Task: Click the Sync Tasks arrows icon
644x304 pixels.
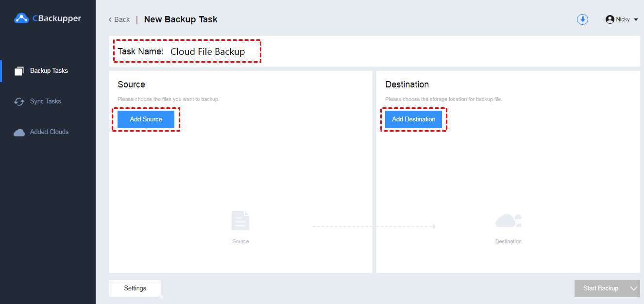Action: click(x=19, y=101)
